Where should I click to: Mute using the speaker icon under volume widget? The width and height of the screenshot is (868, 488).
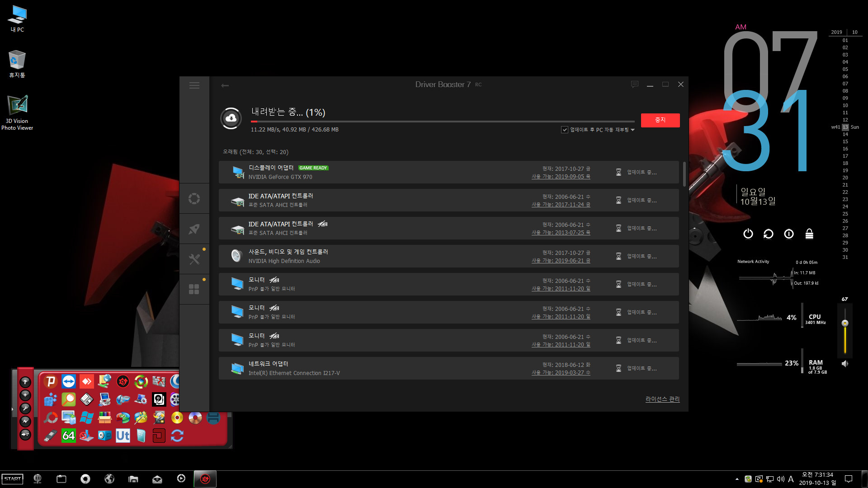845,363
